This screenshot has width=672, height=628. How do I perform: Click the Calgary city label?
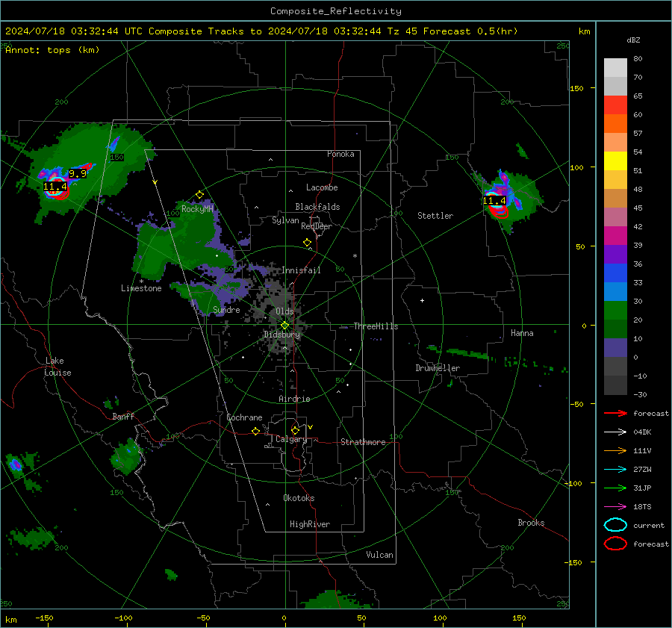291,439
